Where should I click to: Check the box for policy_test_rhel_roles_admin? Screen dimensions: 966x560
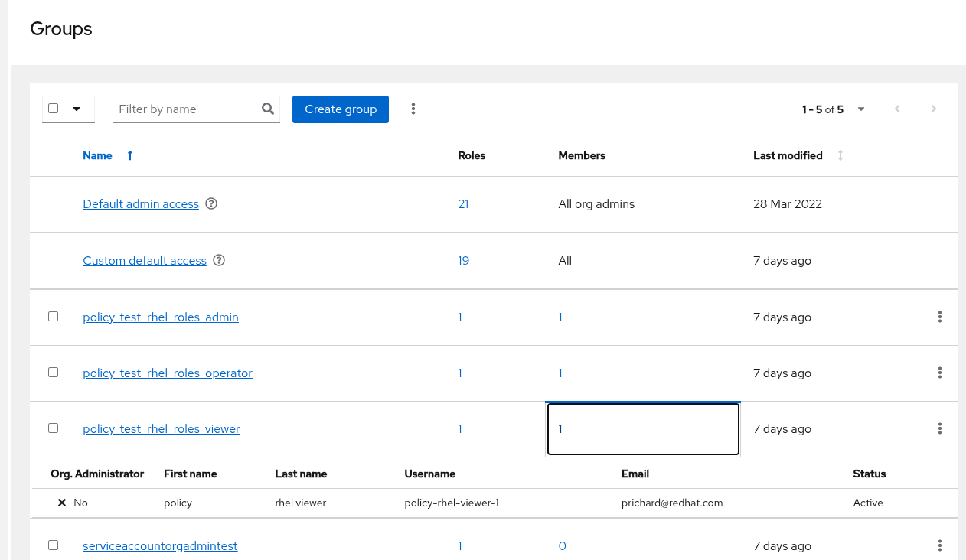coord(53,316)
